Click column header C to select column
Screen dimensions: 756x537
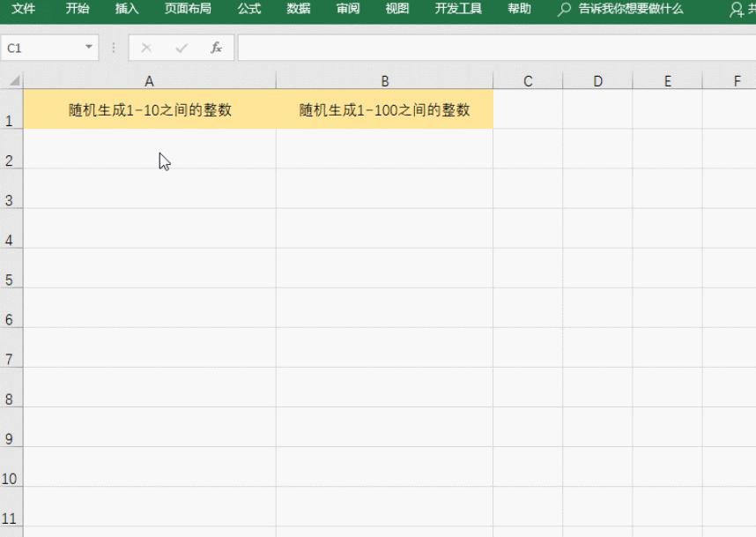point(527,80)
